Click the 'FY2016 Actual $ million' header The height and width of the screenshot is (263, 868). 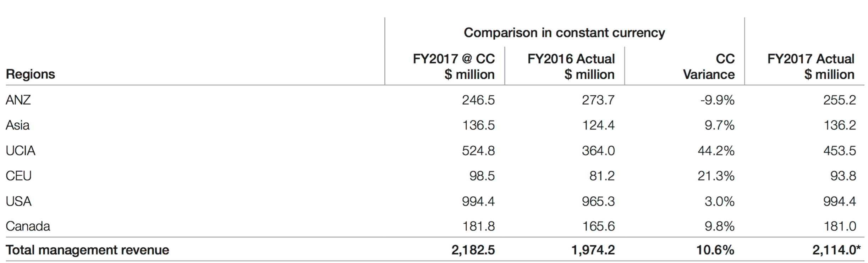[571, 66]
